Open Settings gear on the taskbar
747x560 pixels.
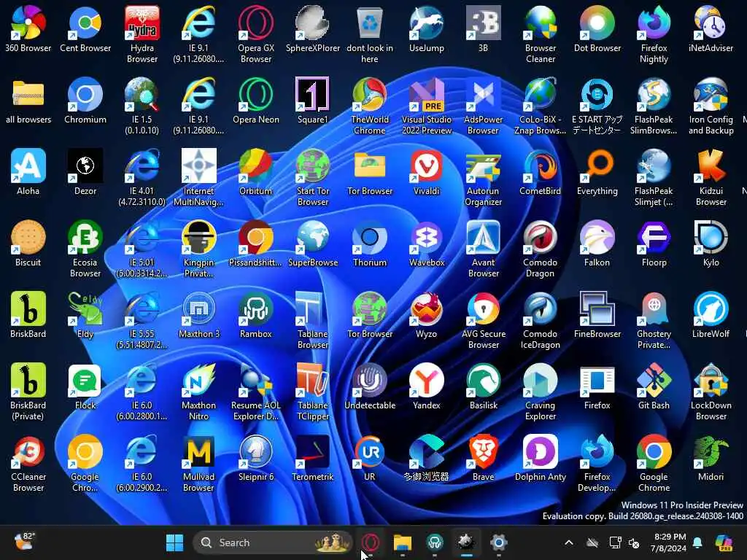[498, 542]
